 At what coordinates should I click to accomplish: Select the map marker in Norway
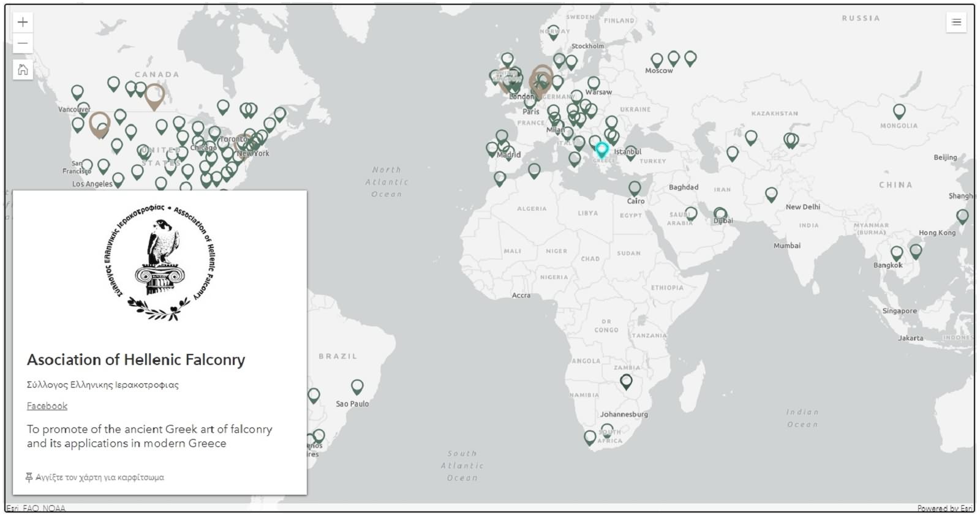coord(553,32)
